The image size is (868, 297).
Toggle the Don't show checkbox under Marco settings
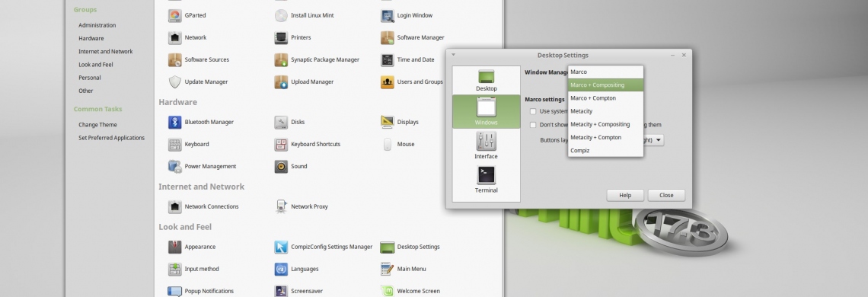coord(533,125)
